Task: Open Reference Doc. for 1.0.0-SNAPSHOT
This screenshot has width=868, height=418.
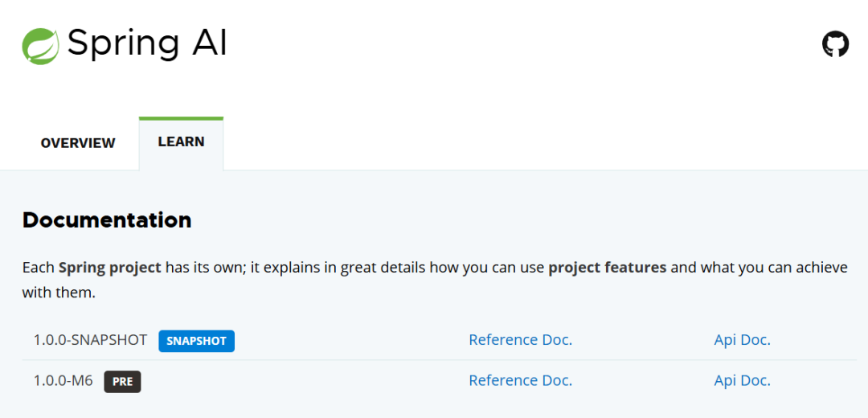Action: (x=520, y=340)
